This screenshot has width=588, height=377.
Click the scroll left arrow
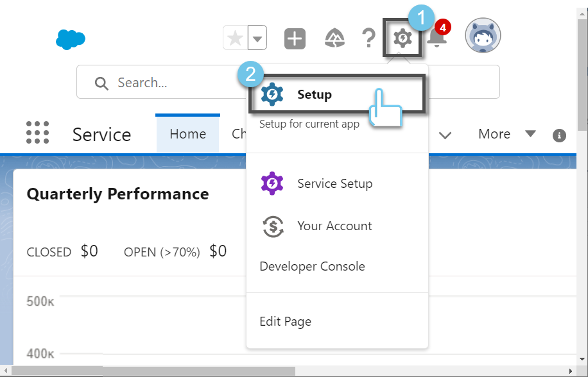6,371
